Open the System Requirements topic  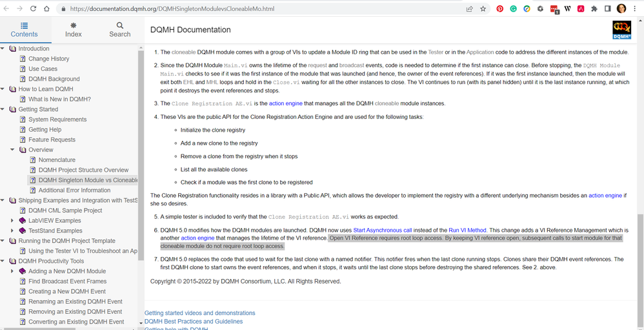pyautogui.click(x=57, y=119)
